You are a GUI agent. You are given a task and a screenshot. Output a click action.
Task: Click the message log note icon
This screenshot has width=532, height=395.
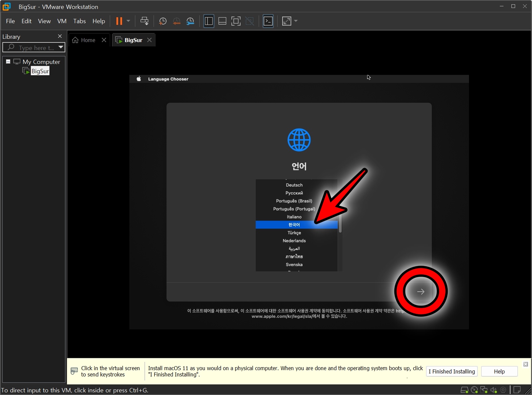[x=517, y=390]
